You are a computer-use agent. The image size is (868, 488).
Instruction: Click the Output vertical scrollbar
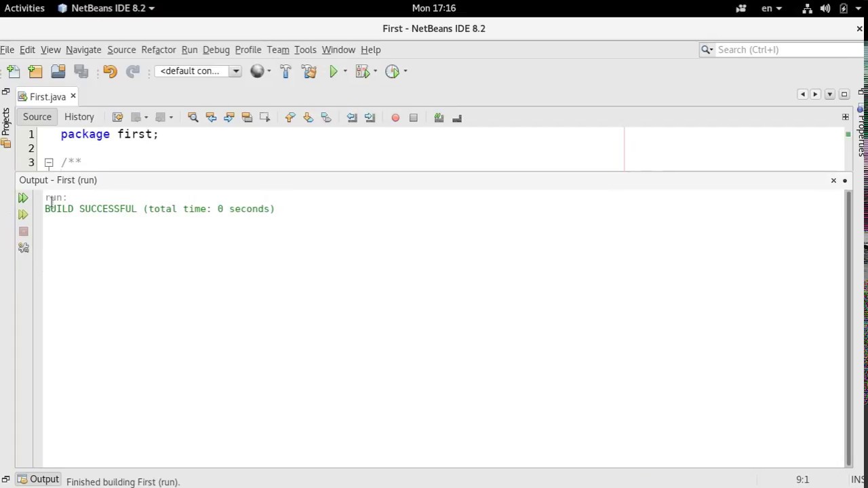coord(848,329)
